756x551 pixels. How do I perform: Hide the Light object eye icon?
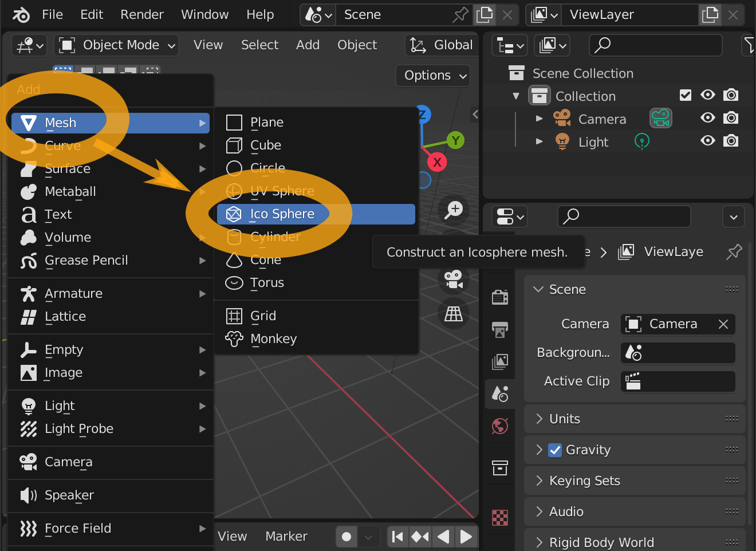[708, 141]
